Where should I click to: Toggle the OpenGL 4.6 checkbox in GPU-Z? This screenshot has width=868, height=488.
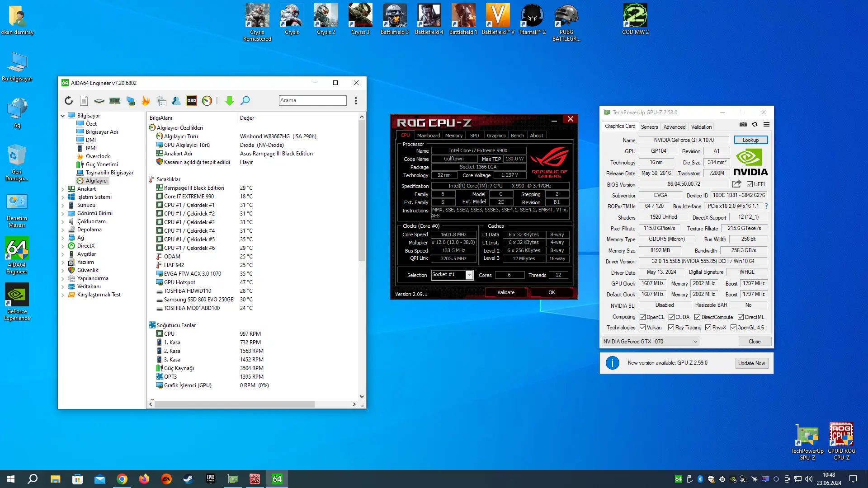point(733,328)
